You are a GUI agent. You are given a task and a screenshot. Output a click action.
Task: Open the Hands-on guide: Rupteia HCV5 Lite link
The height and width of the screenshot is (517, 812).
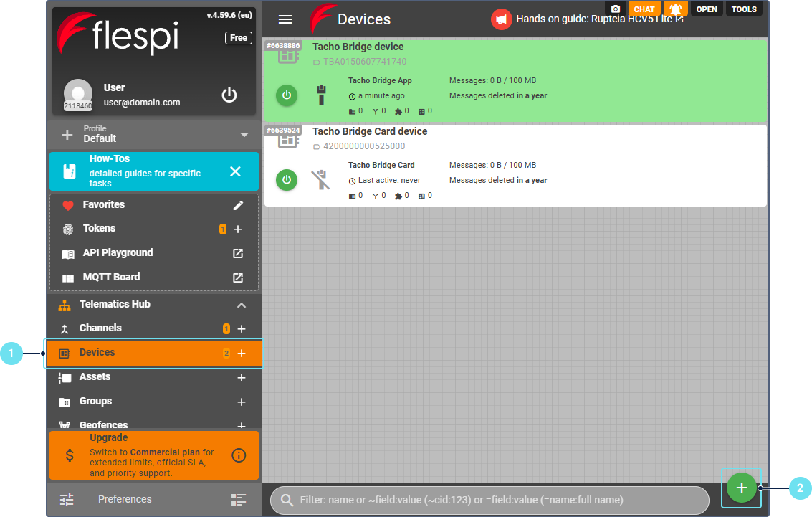(600, 19)
